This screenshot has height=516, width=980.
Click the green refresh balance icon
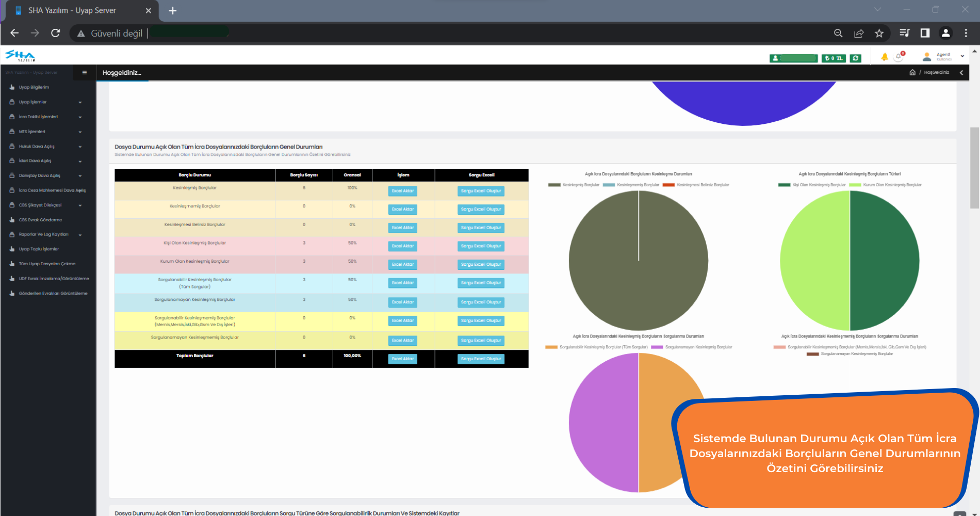(856, 58)
